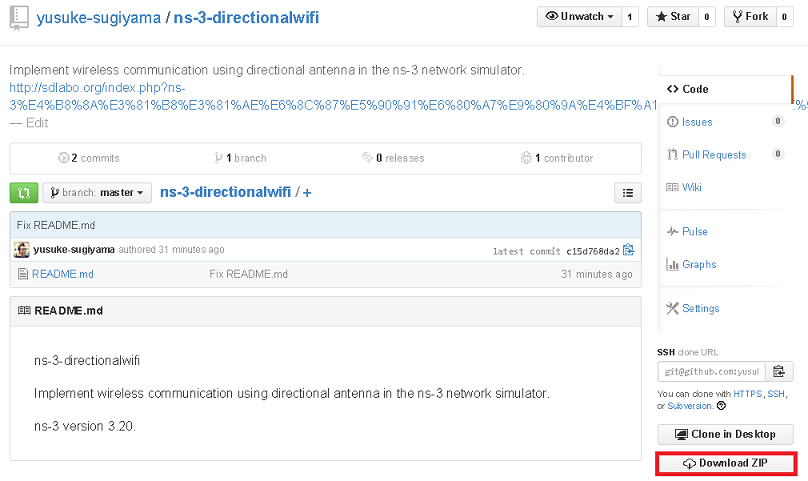Go to the Pull Requests tab
The image size is (808, 481).
713,155
